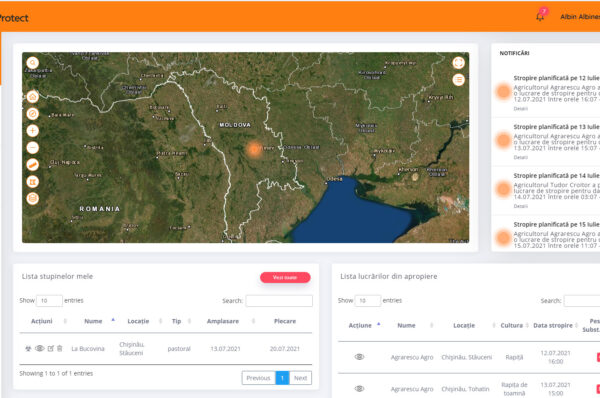Open the map legend list button
Viewport: 600px width, 398px height.
tap(458, 80)
